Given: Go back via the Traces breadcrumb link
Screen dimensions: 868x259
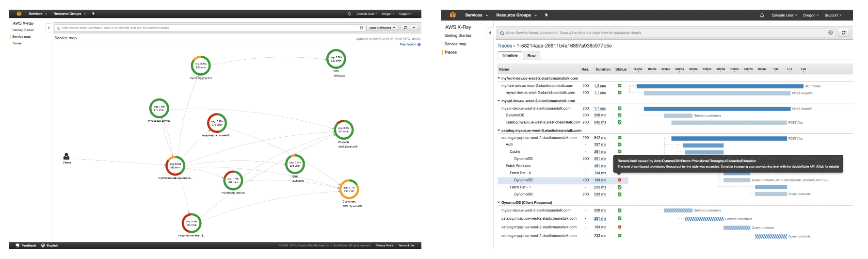Looking at the screenshot, I should coord(504,46).
